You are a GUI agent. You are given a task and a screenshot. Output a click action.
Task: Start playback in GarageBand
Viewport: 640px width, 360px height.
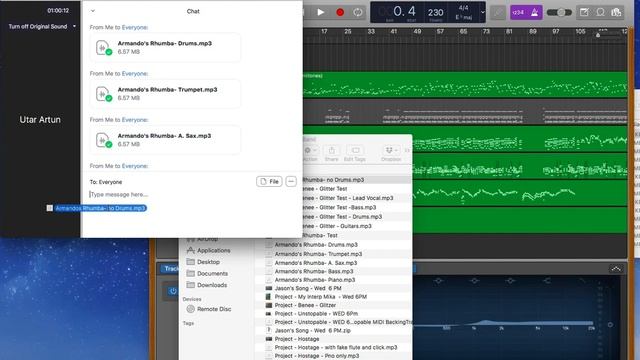coord(321,12)
